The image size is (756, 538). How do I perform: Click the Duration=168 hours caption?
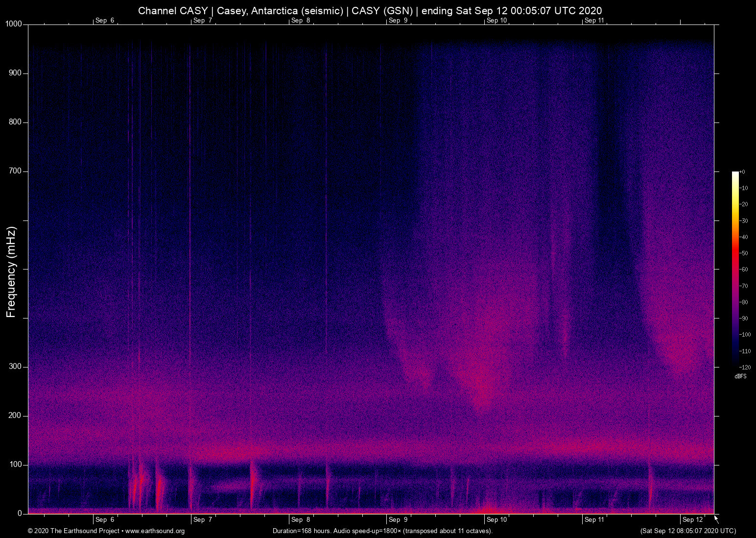click(x=383, y=531)
